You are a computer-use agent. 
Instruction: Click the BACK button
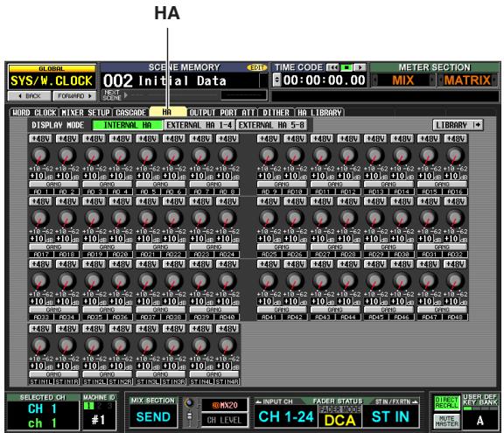coord(29,95)
